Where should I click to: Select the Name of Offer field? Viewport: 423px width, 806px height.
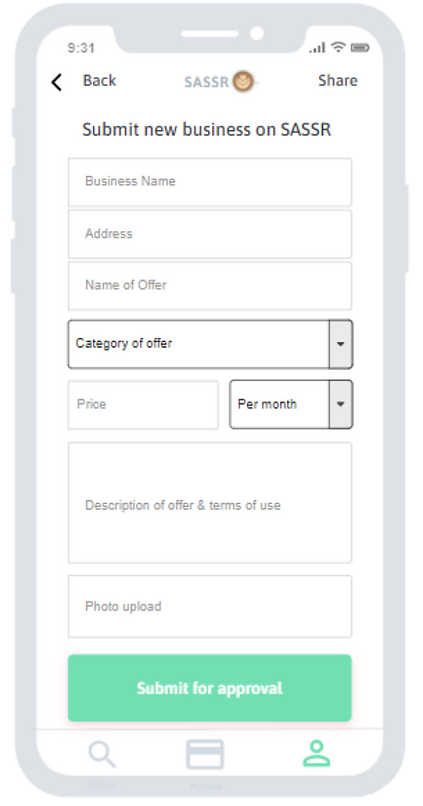210,286
